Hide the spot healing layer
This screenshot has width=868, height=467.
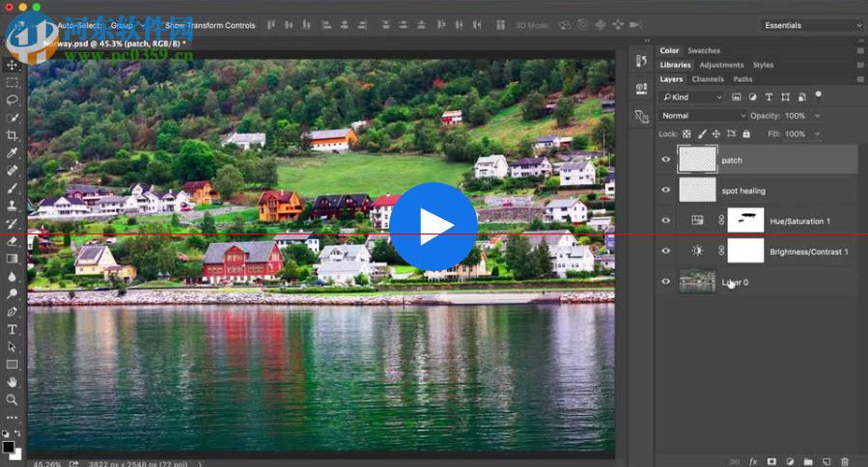pyautogui.click(x=666, y=190)
